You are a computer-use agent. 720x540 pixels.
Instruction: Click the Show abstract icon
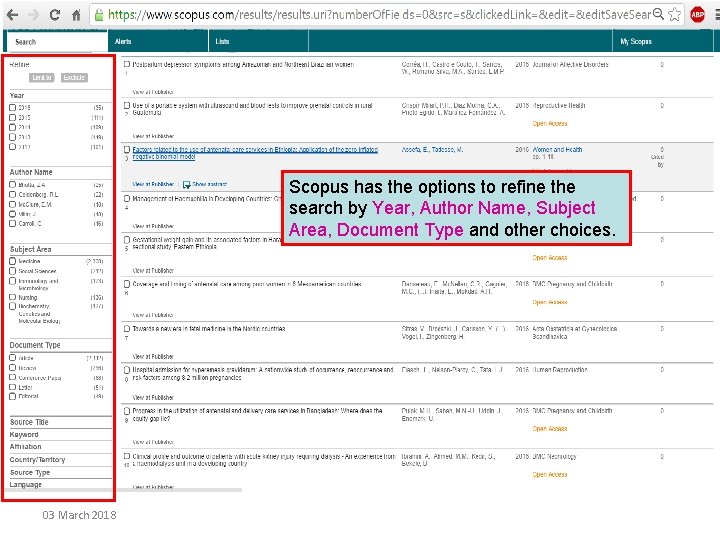tap(186, 185)
